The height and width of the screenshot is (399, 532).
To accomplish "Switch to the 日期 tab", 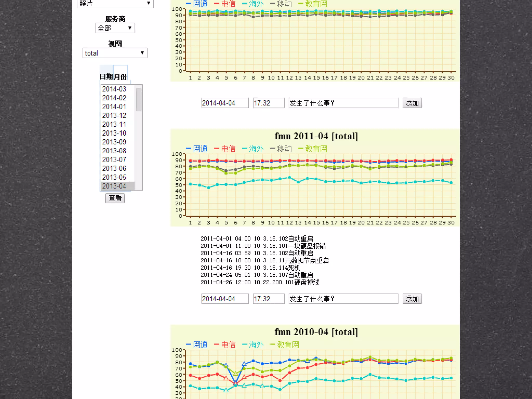I will 106,77.
